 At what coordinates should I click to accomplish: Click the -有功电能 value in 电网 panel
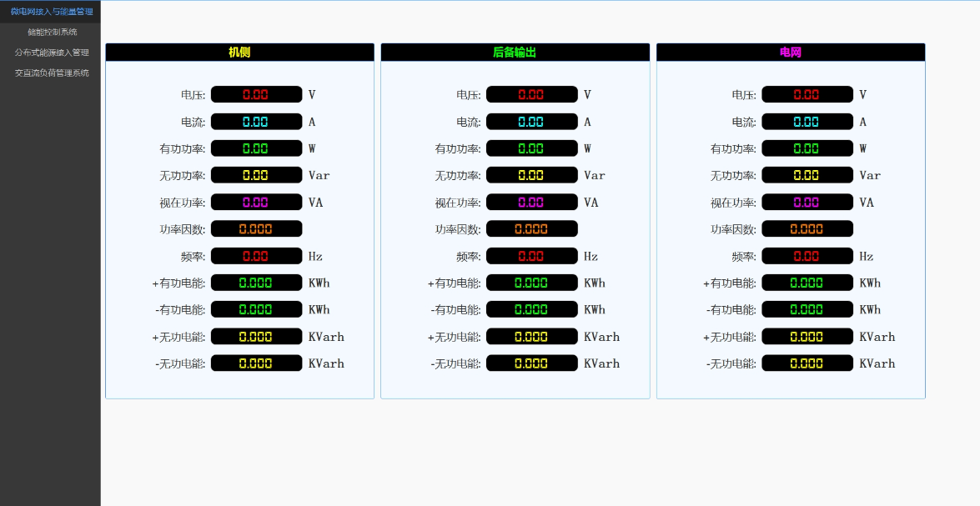tap(807, 309)
